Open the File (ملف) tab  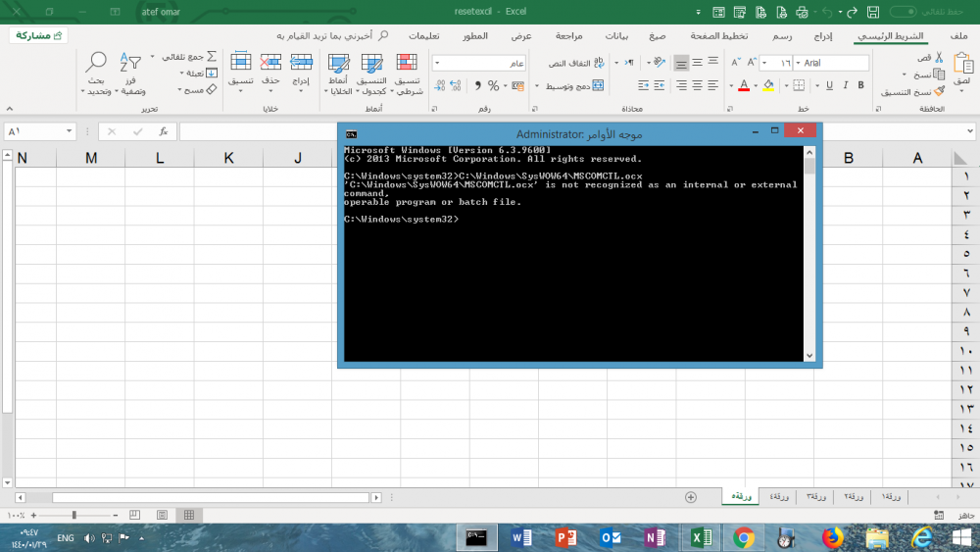tap(958, 36)
